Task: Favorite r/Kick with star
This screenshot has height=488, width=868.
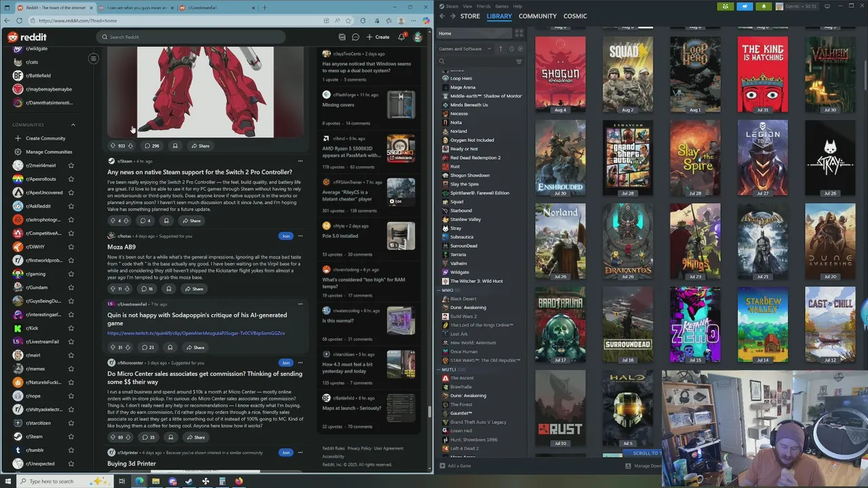Action: (x=71, y=328)
